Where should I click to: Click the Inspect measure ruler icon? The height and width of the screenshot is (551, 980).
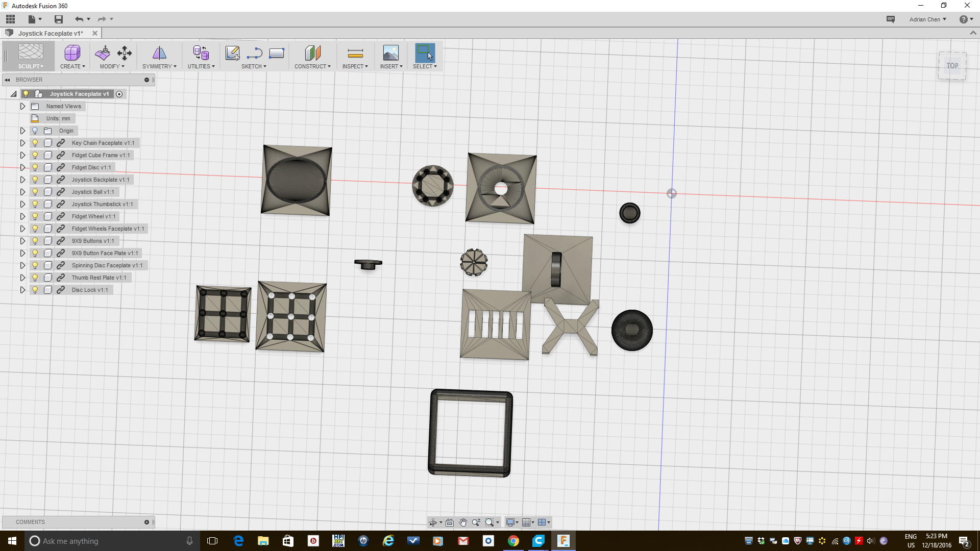355,53
